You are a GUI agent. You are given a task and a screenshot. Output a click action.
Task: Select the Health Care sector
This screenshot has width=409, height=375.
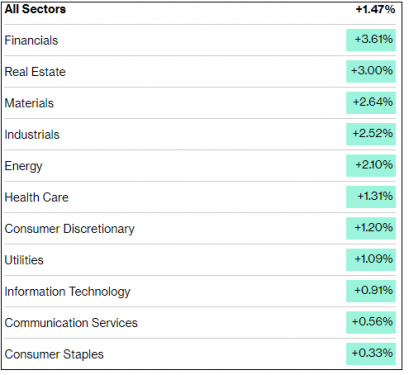tap(36, 197)
